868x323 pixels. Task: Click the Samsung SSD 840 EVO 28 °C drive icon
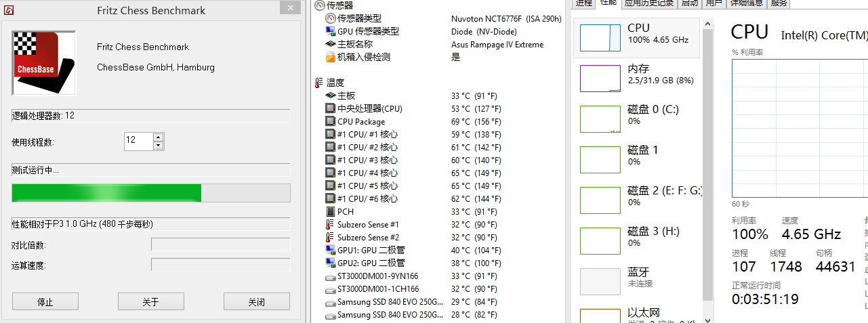331,315
